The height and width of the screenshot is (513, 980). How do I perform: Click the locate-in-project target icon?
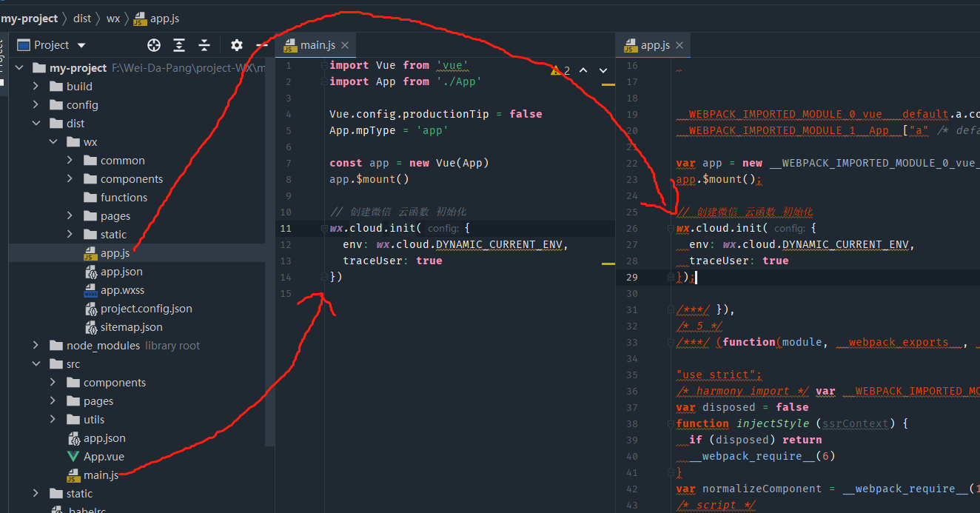pyautogui.click(x=154, y=45)
